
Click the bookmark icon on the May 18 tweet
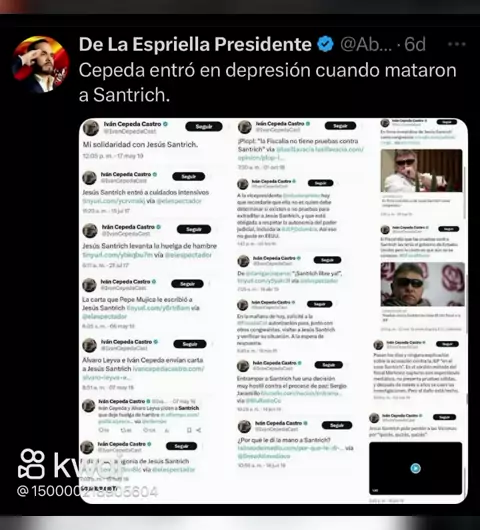(189, 430)
